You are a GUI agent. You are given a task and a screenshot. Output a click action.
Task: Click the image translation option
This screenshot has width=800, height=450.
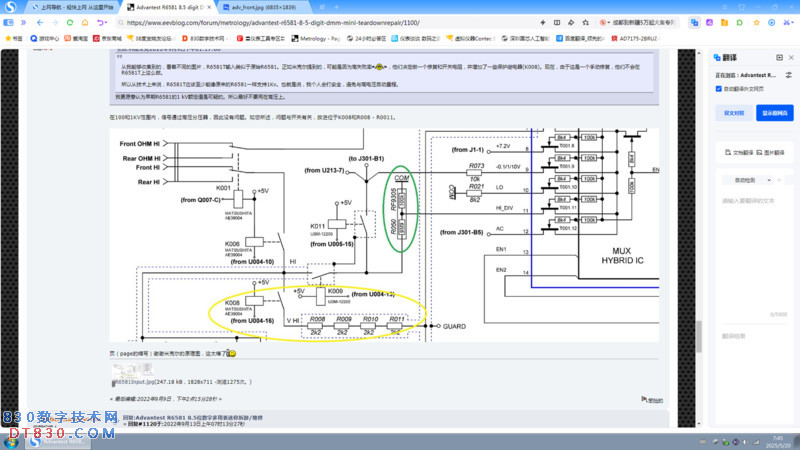pyautogui.click(x=771, y=151)
